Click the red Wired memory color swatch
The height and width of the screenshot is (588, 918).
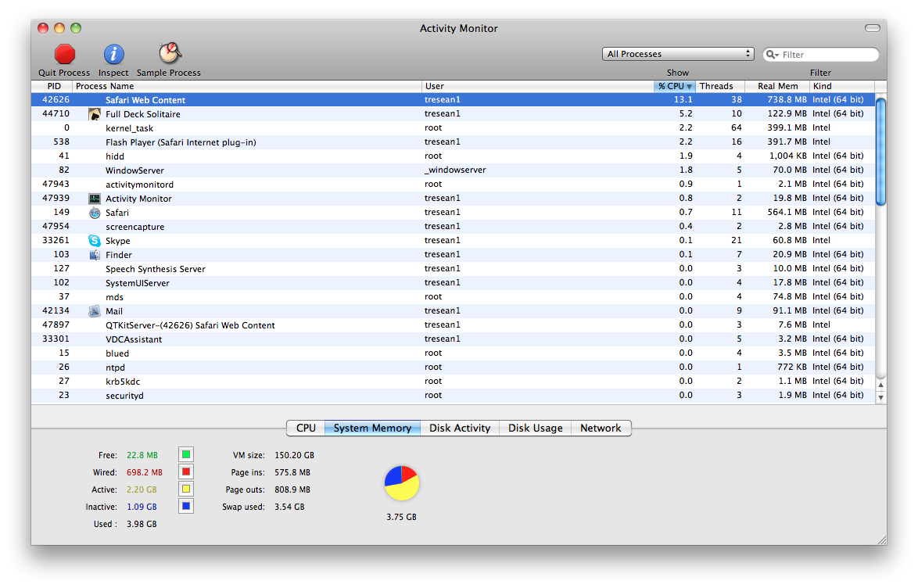[186, 472]
